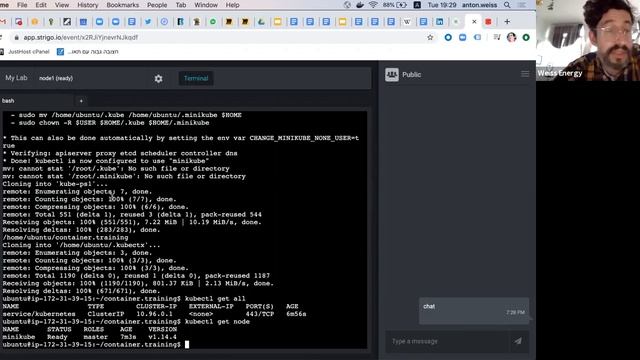
Task: Open the View menu
Action: [x=62, y=5]
